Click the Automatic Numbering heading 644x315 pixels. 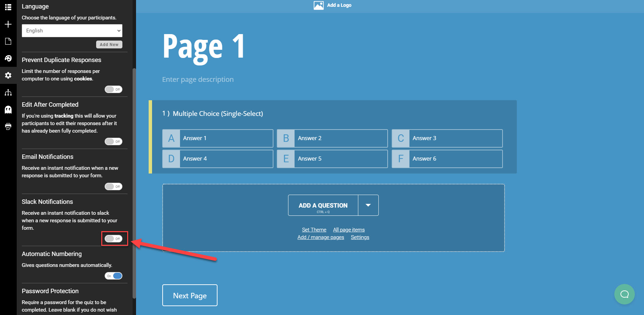click(52, 254)
